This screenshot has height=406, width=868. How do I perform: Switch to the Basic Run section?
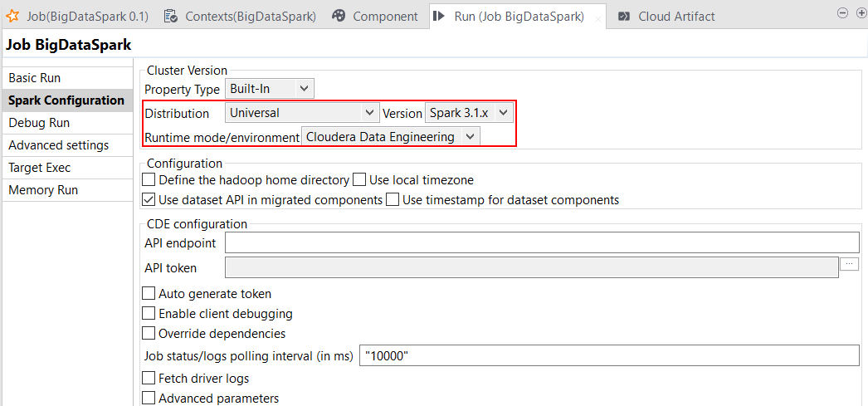pyautogui.click(x=35, y=78)
